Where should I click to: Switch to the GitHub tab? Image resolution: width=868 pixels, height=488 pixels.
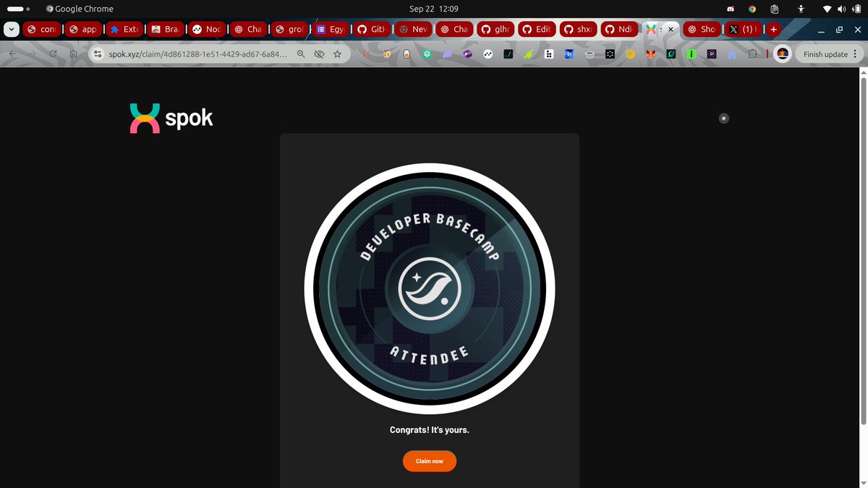(x=371, y=30)
